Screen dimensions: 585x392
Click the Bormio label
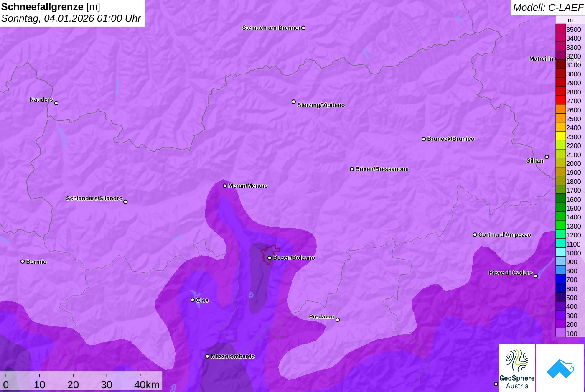(x=36, y=262)
